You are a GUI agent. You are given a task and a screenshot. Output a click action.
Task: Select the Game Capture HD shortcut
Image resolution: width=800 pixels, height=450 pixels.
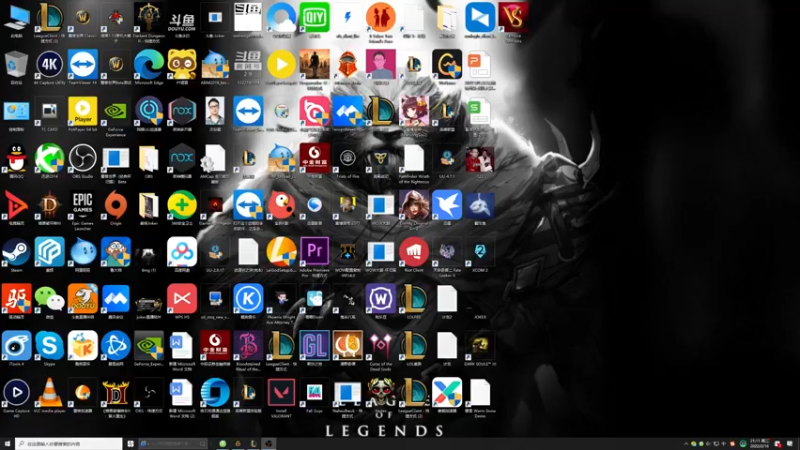pyautogui.click(x=16, y=397)
